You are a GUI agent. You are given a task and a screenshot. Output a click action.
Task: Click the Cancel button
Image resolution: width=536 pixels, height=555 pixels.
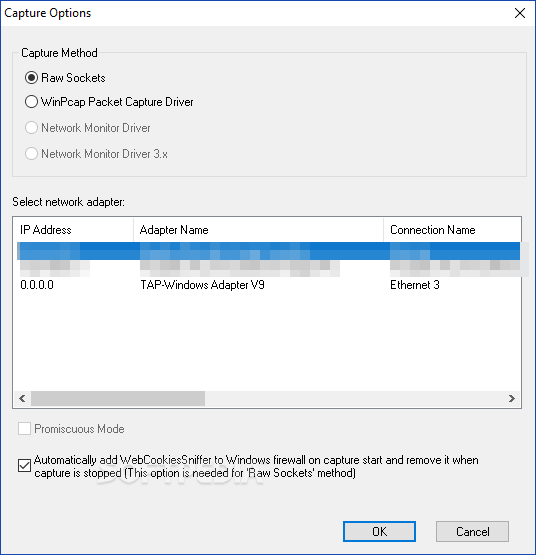472,531
